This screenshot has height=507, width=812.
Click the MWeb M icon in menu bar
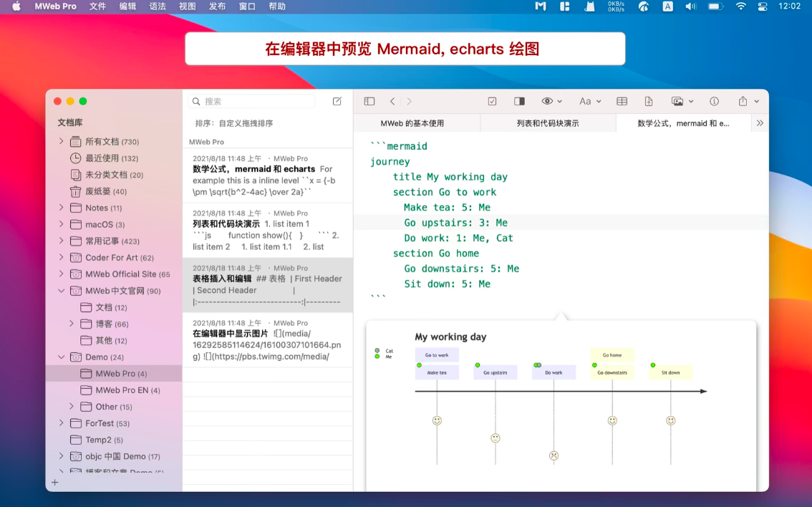pyautogui.click(x=540, y=6)
